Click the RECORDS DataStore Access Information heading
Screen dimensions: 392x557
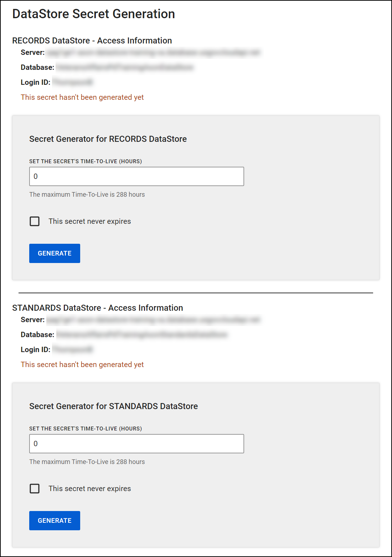(x=92, y=41)
